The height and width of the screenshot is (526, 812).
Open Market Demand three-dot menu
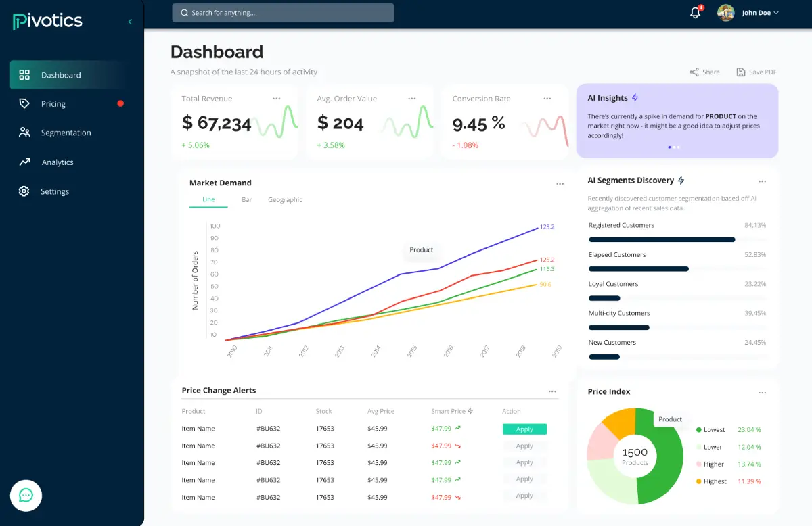pyautogui.click(x=560, y=184)
